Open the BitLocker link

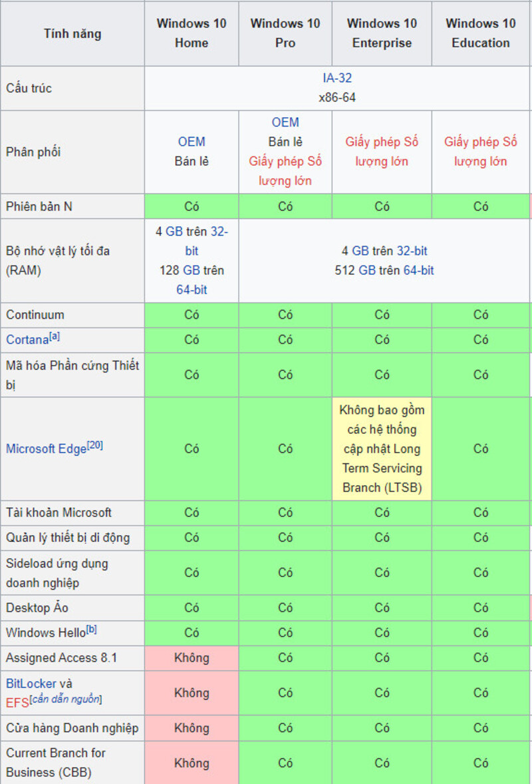(31, 684)
